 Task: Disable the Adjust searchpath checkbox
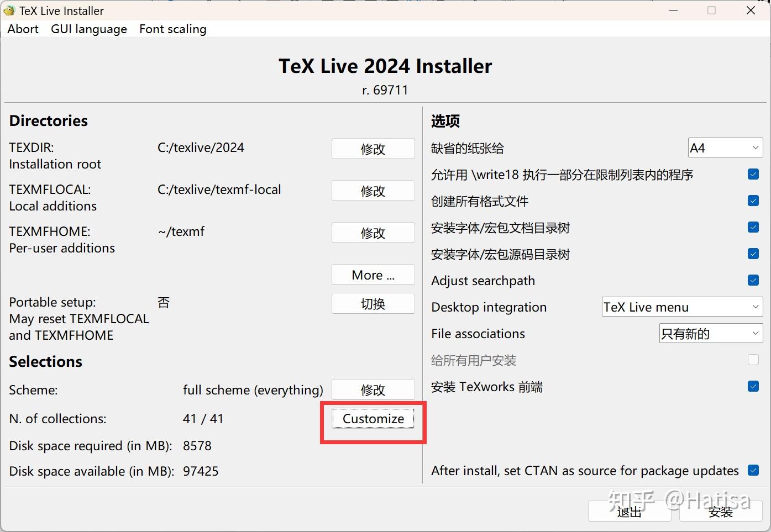pyautogui.click(x=753, y=280)
